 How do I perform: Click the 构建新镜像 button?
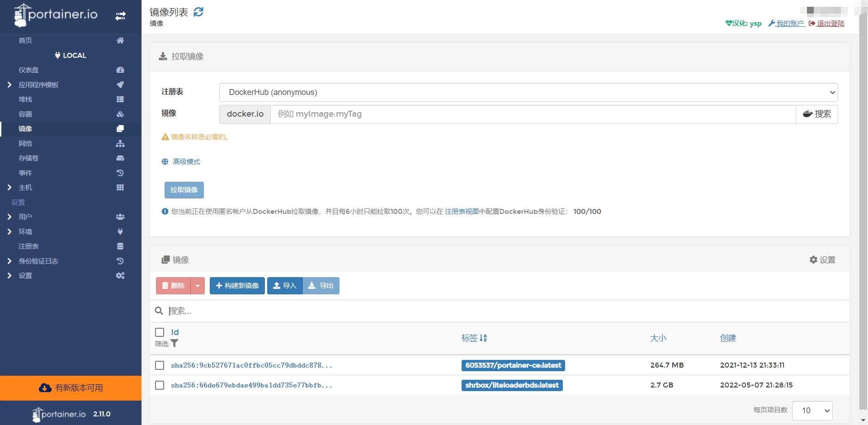pos(237,286)
